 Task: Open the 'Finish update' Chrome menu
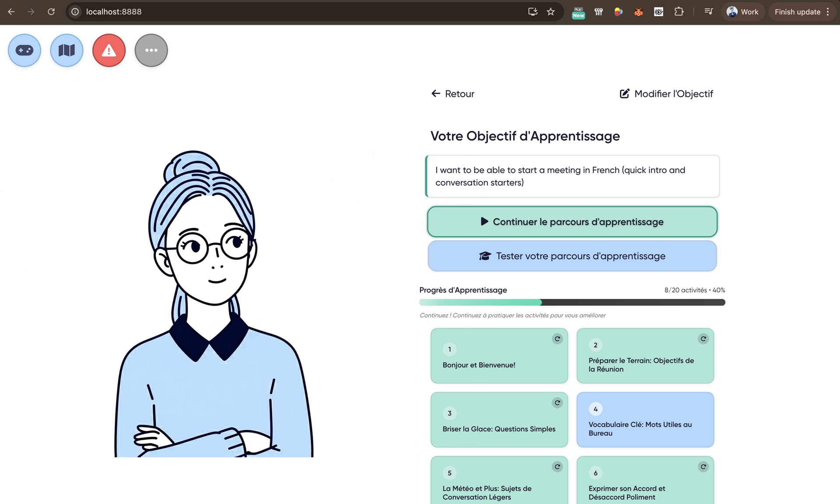[x=798, y=12]
